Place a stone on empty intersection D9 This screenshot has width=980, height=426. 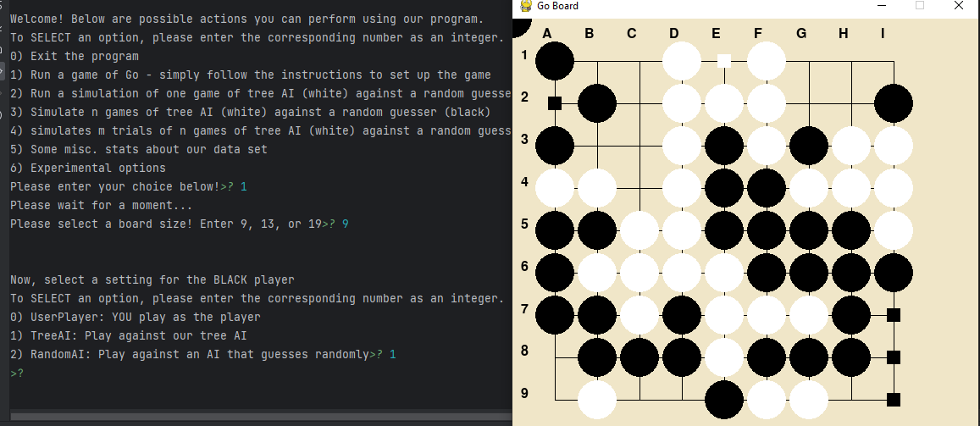[682, 399]
